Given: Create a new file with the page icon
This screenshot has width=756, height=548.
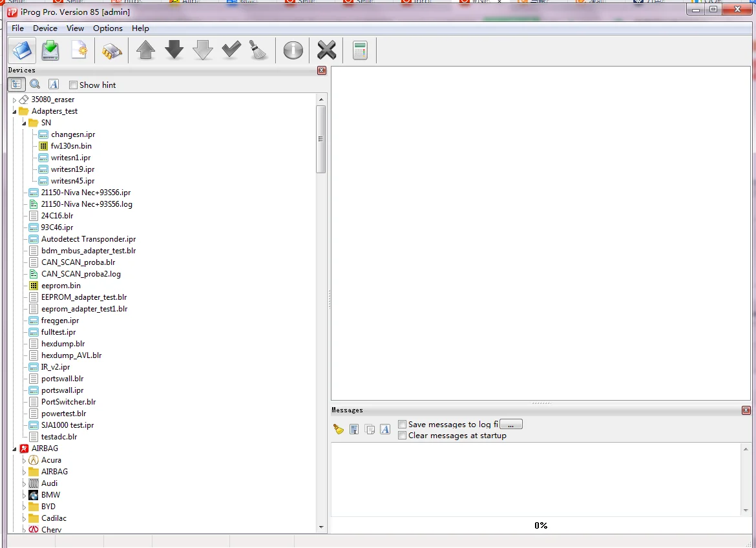Looking at the screenshot, I should pos(79,50).
